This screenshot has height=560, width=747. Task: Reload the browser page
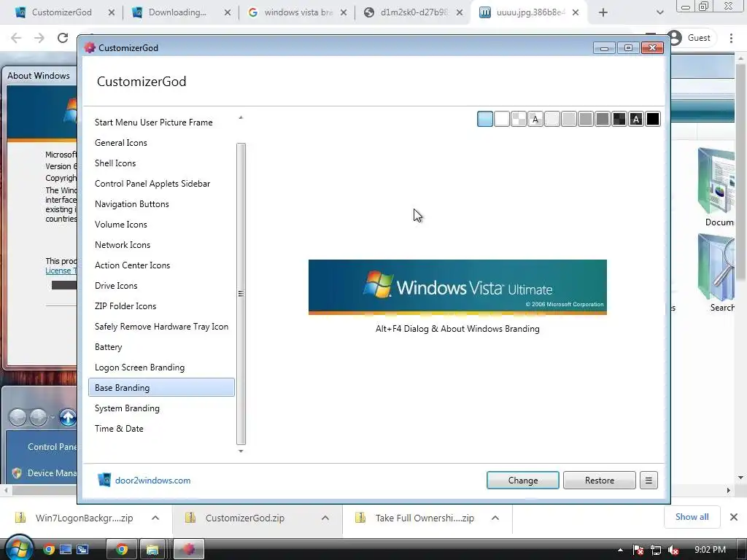point(63,38)
